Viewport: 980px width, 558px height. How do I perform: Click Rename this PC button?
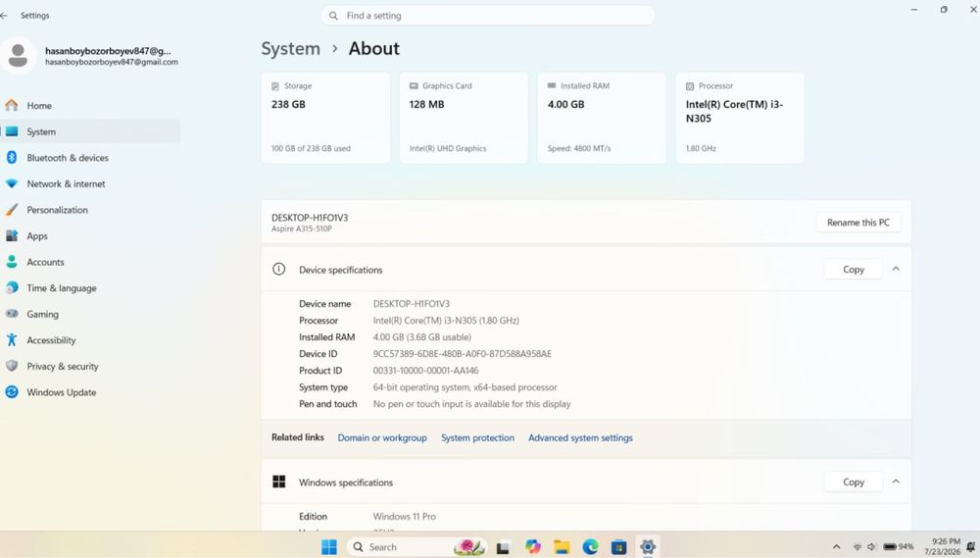click(x=858, y=222)
